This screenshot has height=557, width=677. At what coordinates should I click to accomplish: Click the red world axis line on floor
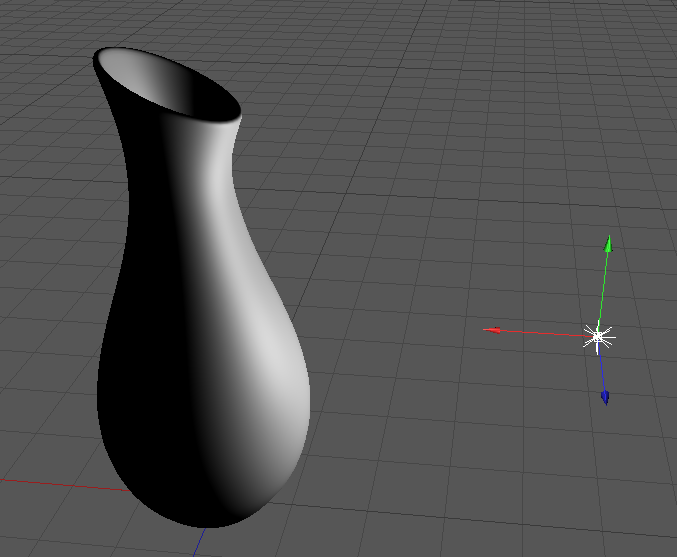point(60,484)
